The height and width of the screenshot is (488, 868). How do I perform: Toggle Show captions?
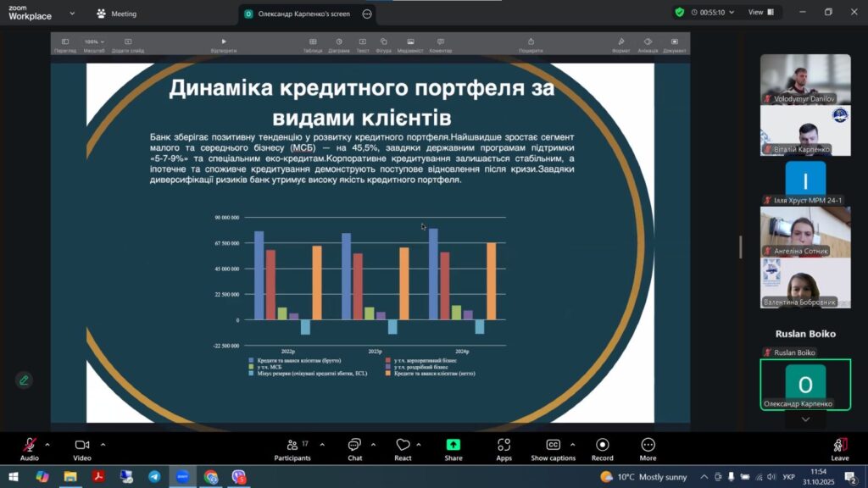553,449
